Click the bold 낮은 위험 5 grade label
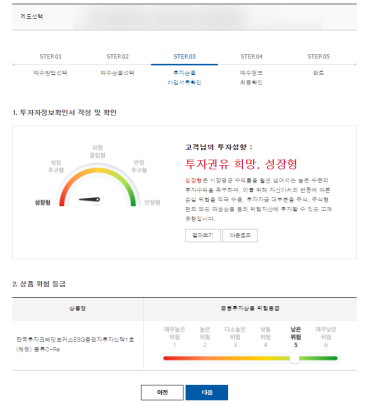Image resolution: width=386 pixels, height=412 pixels. (296, 337)
